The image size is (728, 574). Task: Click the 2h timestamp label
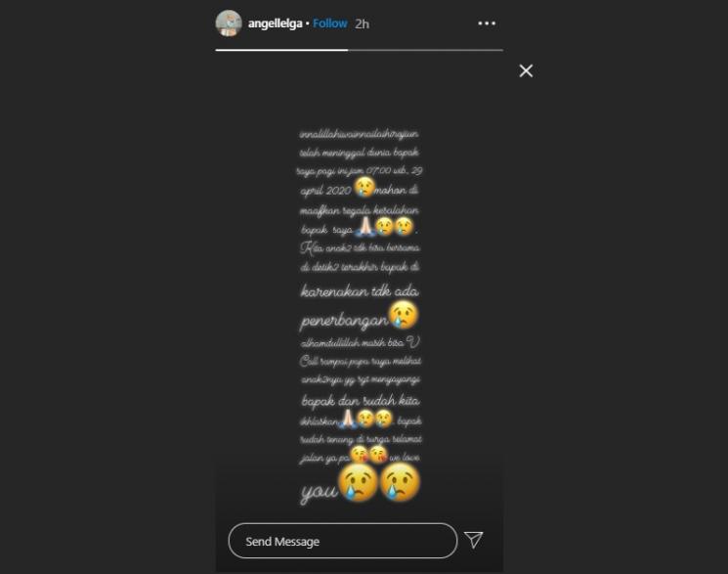(x=362, y=23)
